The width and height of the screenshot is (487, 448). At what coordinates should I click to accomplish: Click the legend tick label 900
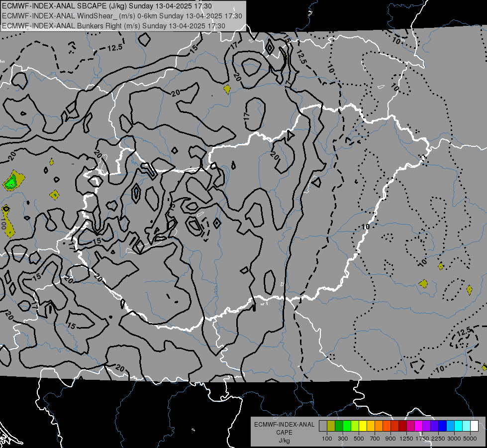click(x=390, y=439)
